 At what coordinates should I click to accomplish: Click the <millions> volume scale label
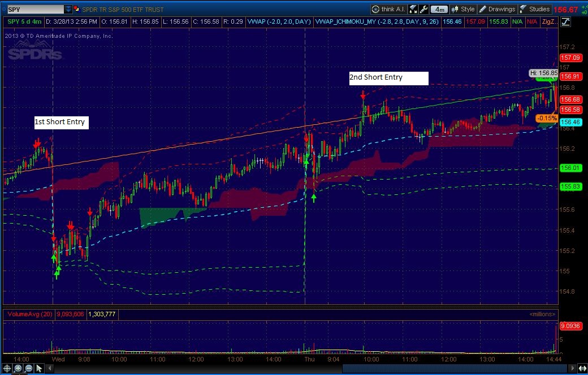pyautogui.click(x=542, y=315)
